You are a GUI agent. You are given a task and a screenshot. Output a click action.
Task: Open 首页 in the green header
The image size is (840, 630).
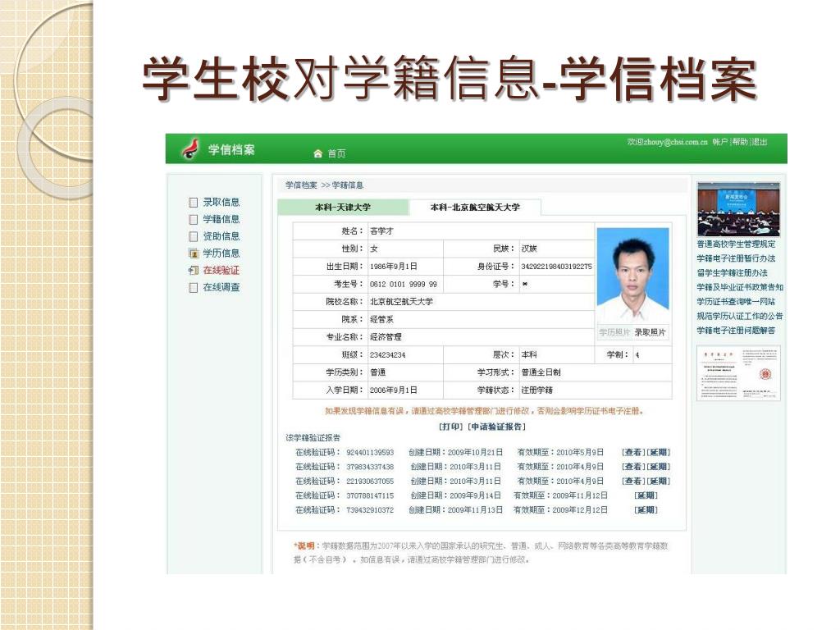point(336,153)
